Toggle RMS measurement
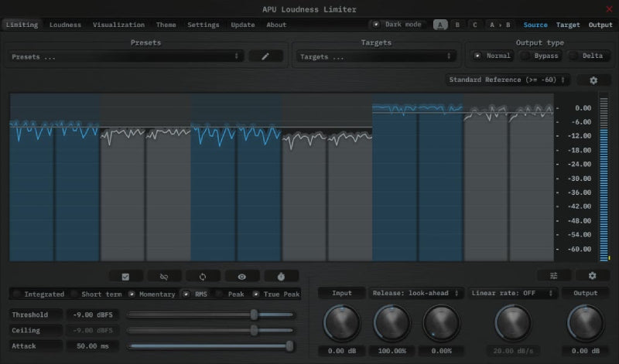Image resolution: width=619 pixels, height=364 pixels. 196,294
